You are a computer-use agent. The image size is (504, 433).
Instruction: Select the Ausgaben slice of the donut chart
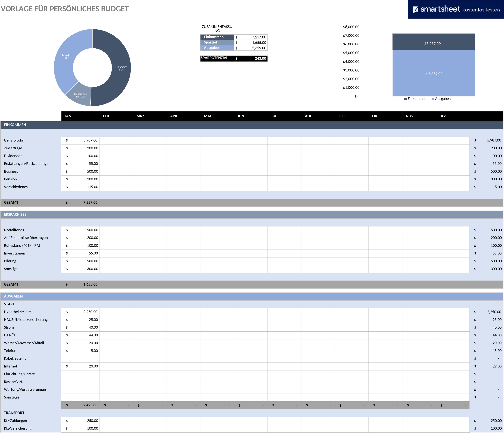click(x=67, y=56)
